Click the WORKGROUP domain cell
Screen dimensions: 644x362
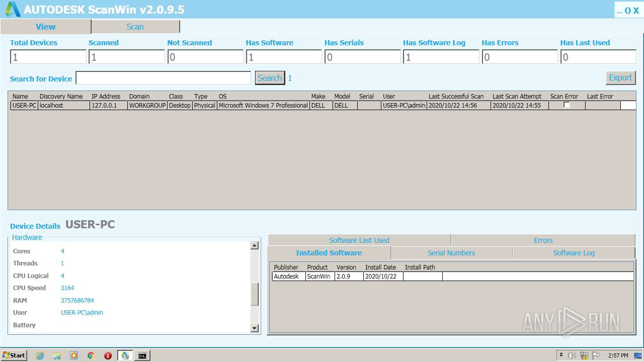(147, 106)
